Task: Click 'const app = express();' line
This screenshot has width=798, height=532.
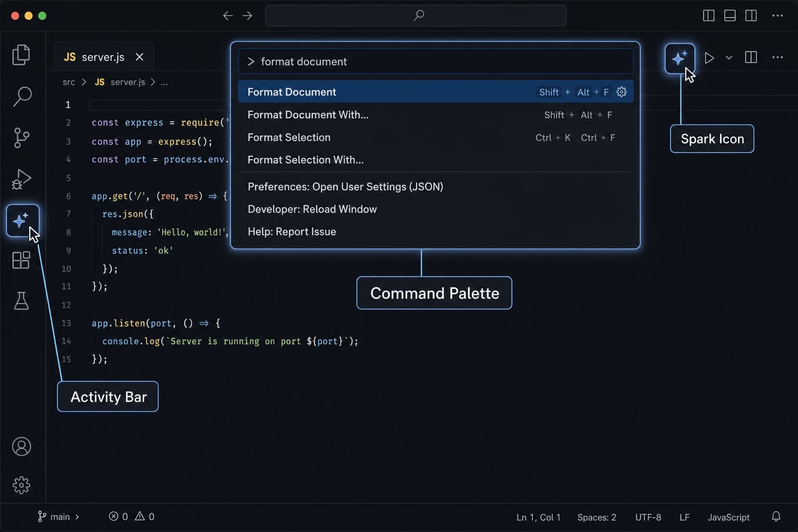Action: click(152, 141)
